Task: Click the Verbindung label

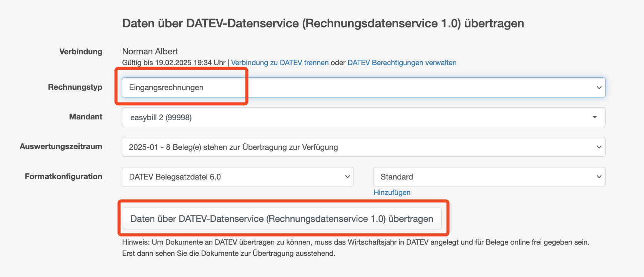Action: (81, 52)
